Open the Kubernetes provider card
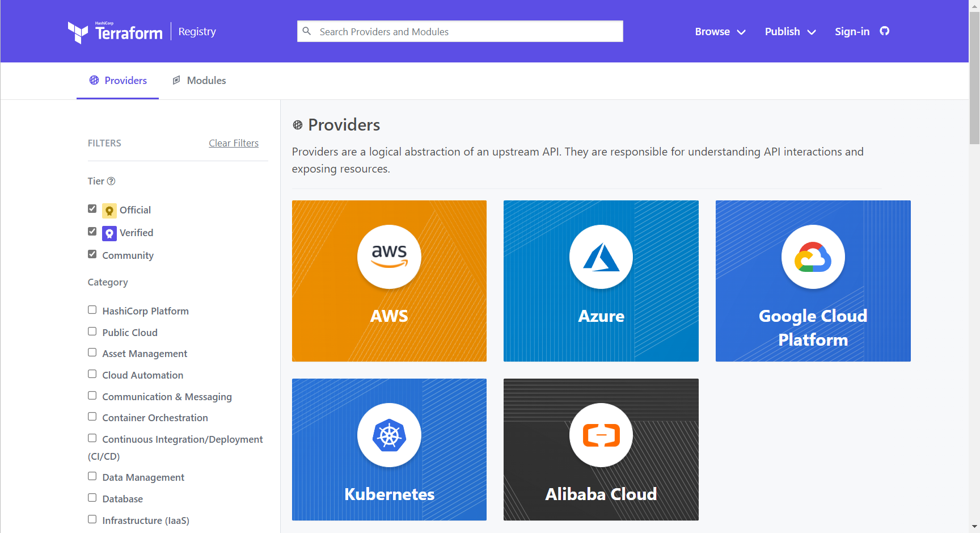 tap(389, 450)
